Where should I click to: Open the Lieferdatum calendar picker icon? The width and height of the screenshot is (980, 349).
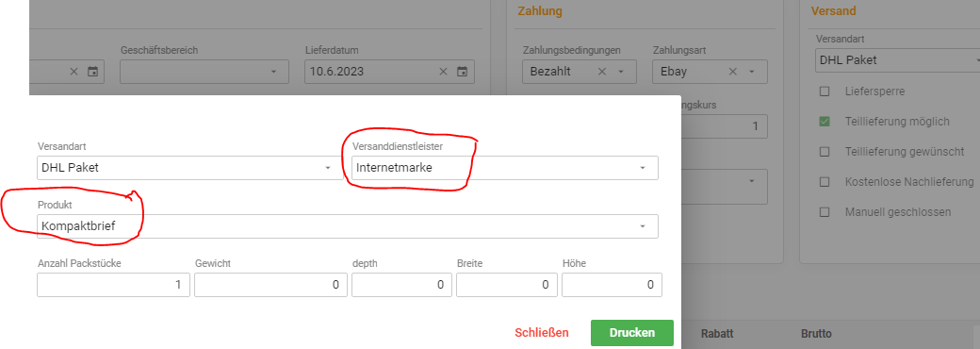(462, 72)
